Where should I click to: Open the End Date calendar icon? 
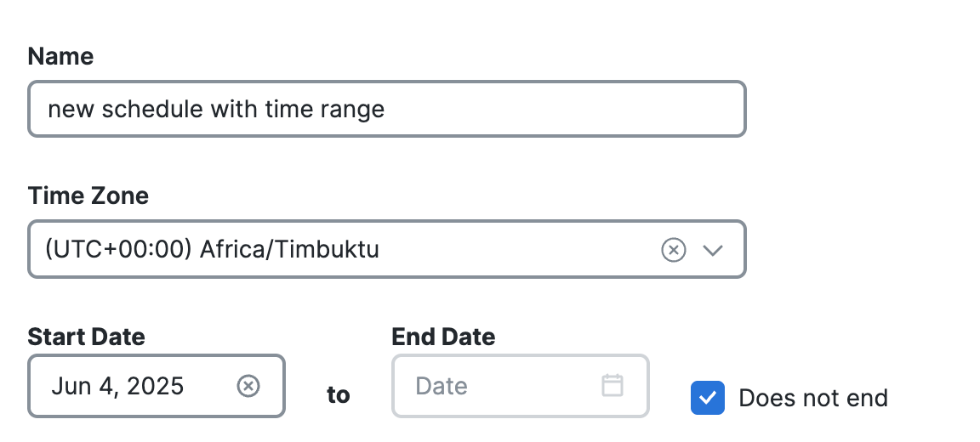[612, 385]
